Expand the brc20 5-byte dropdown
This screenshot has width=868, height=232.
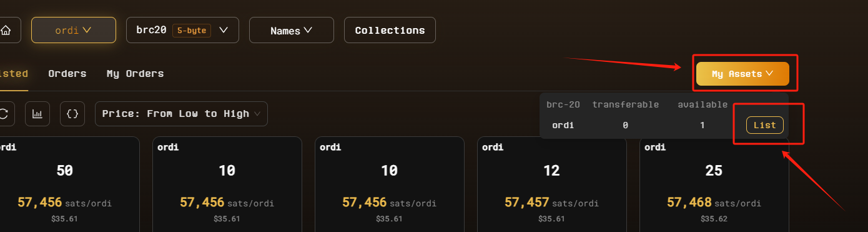tap(182, 30)
